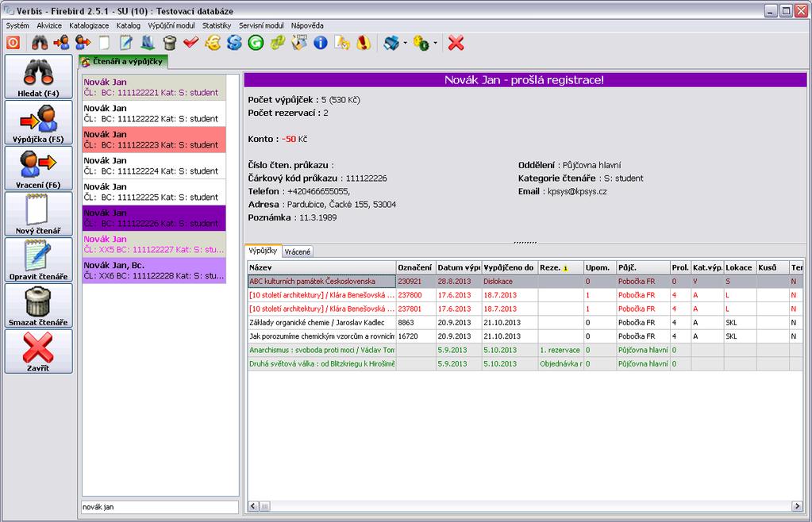Open the Servisní modul menu

tap(261, 25)
